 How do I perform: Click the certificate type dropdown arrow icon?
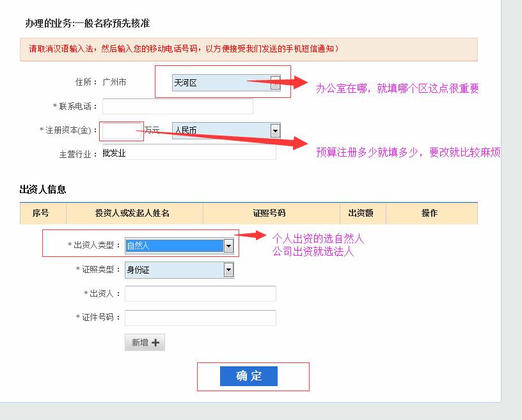[228, 270]
